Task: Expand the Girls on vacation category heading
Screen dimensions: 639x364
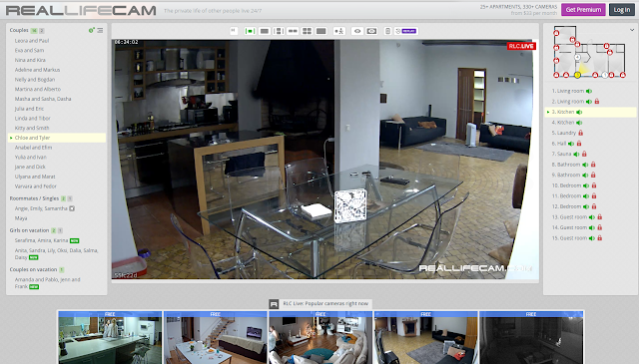Action: click(x=29, y=230)
